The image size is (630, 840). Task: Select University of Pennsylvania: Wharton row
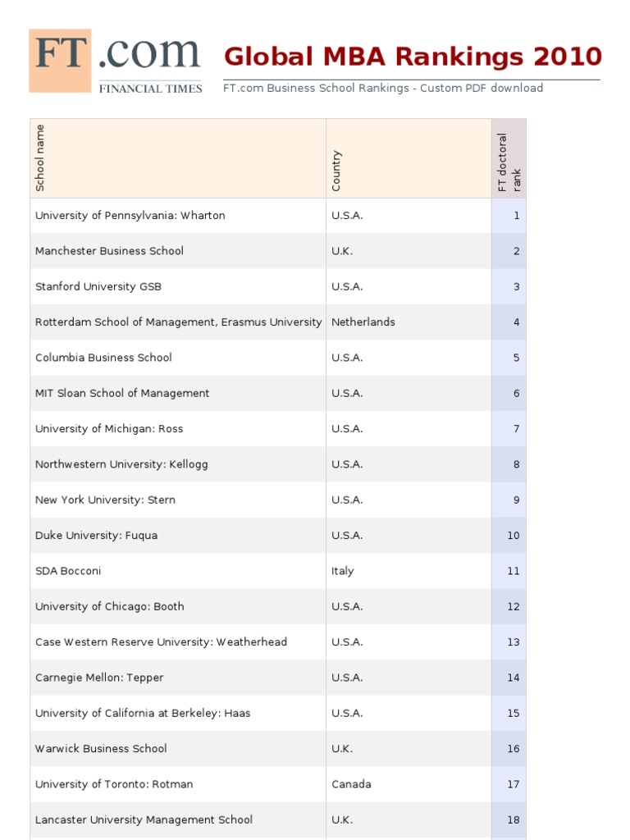click(130, 216)
